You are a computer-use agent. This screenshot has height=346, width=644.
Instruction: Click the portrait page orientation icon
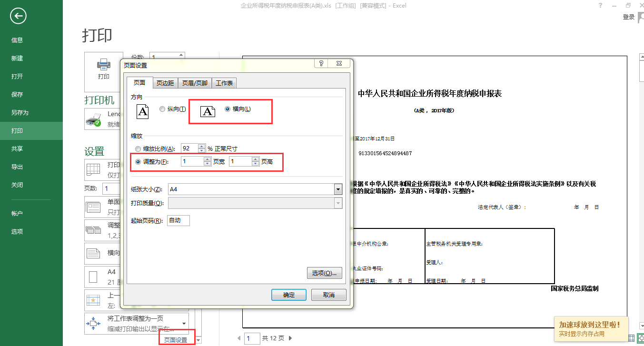[143, 111]
